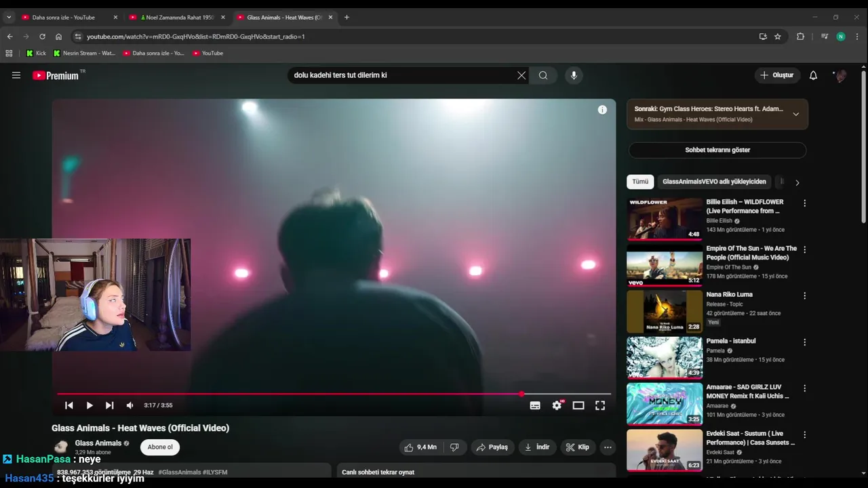
Task: Click Sohbet tekrarını göster button
Action: pyautogui.click(x=717, y=150)
